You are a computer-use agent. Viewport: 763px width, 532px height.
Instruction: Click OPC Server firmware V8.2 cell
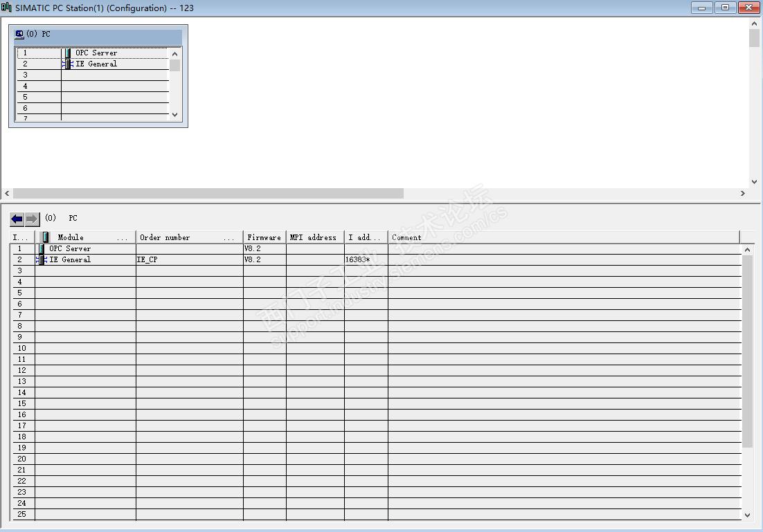coord(264,248)
